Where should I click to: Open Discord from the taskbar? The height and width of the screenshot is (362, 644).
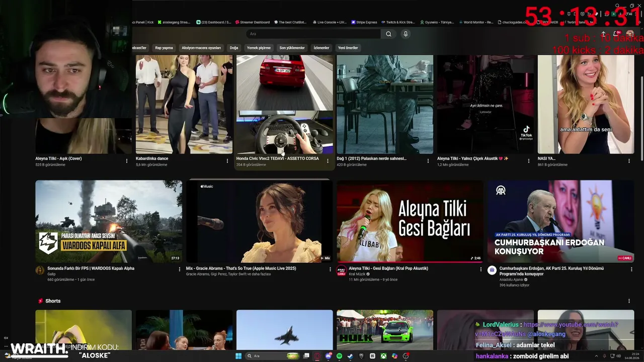point(329,356)
